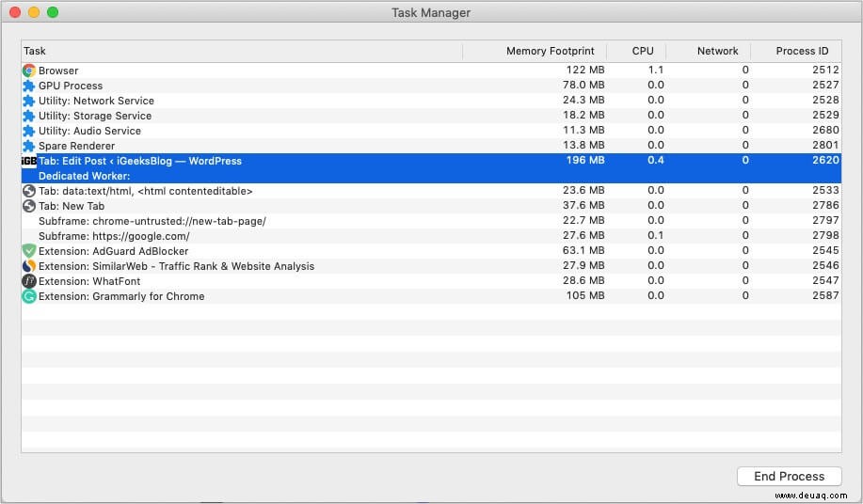
Task: Click the WhatFont extension icon
Action: click(x=29, y=281)
